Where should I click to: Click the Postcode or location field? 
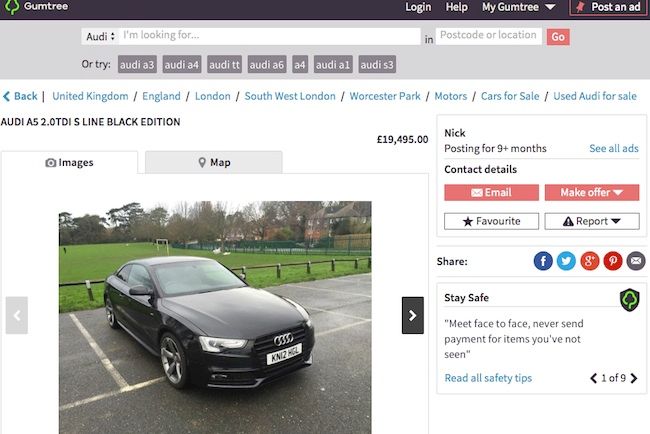tap(488, 36)
